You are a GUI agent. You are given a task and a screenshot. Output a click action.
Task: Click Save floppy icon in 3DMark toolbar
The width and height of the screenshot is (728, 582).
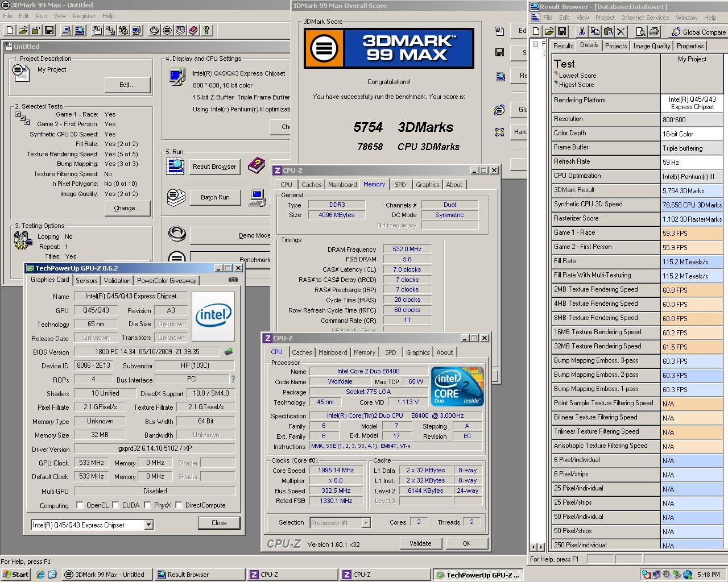[49, 30]
